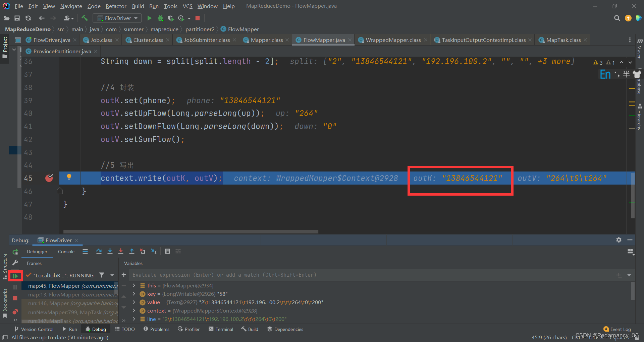Click the Save All toolbar icon
This screenshot has height=342, width=644.
click(x=17, y=18)
